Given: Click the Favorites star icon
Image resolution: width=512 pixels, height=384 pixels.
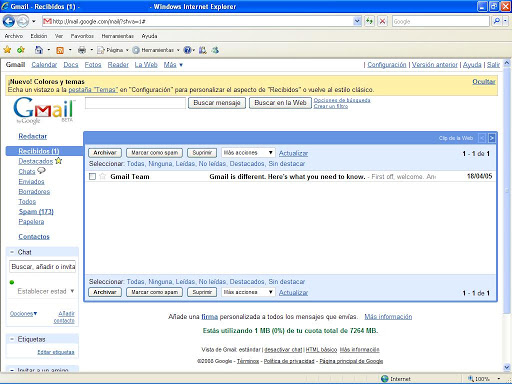Looking at the screenshot, I should [x=7, y=50].
